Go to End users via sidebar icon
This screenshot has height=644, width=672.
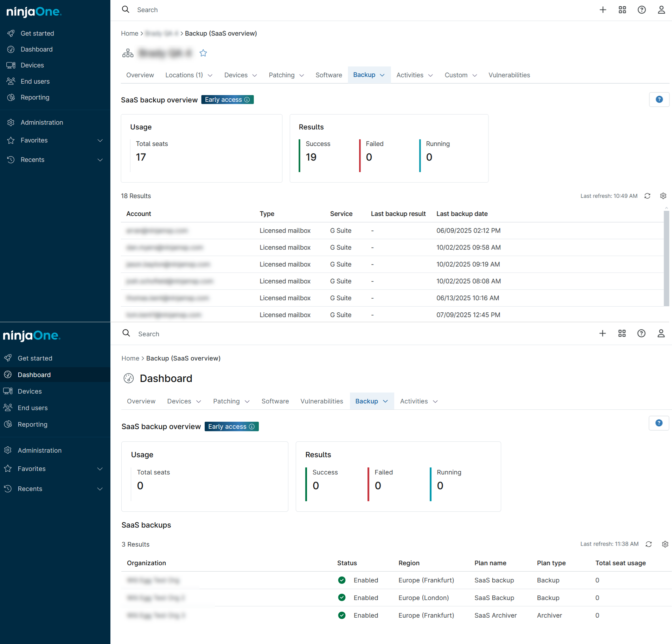tap(35, 81)
